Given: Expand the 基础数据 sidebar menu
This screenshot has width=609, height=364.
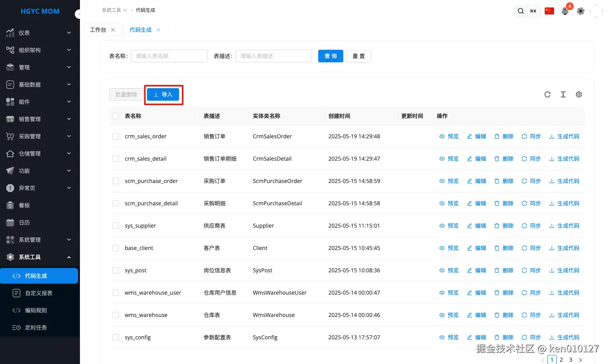Looking at the screenshot, I should click(39, 85).
